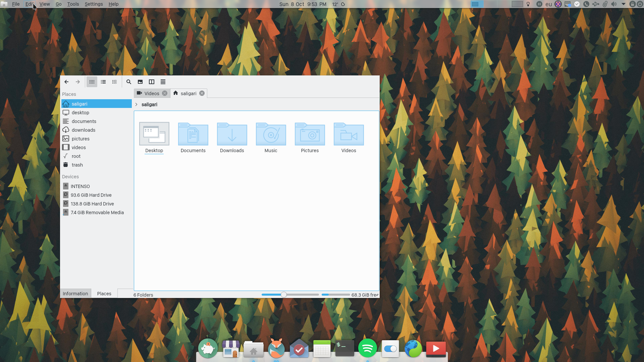Toggle preview thumbnails
This screenshot has height=362, width=644.
(x=140, y=82)
